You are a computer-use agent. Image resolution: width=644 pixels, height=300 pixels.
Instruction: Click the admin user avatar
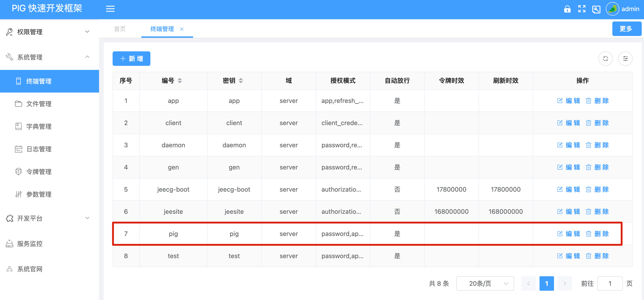[x=612, y=9]
